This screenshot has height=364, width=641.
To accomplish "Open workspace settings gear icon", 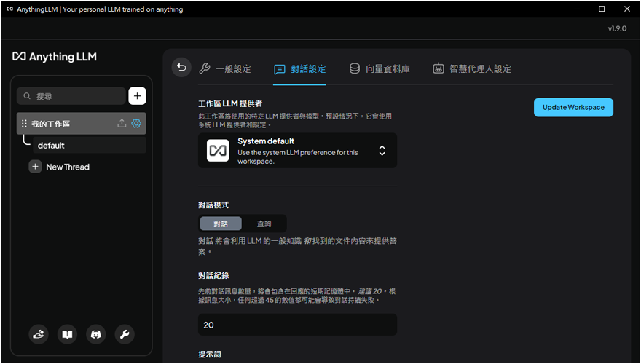I will coord(136,124).
